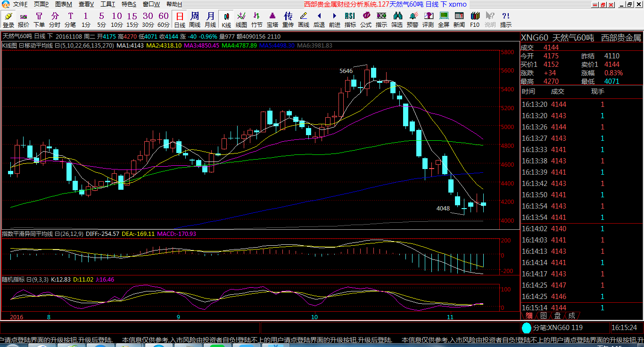Click the 前进 forward button
This screenshot has width=644, height=347.
click(x=334, y=20)
